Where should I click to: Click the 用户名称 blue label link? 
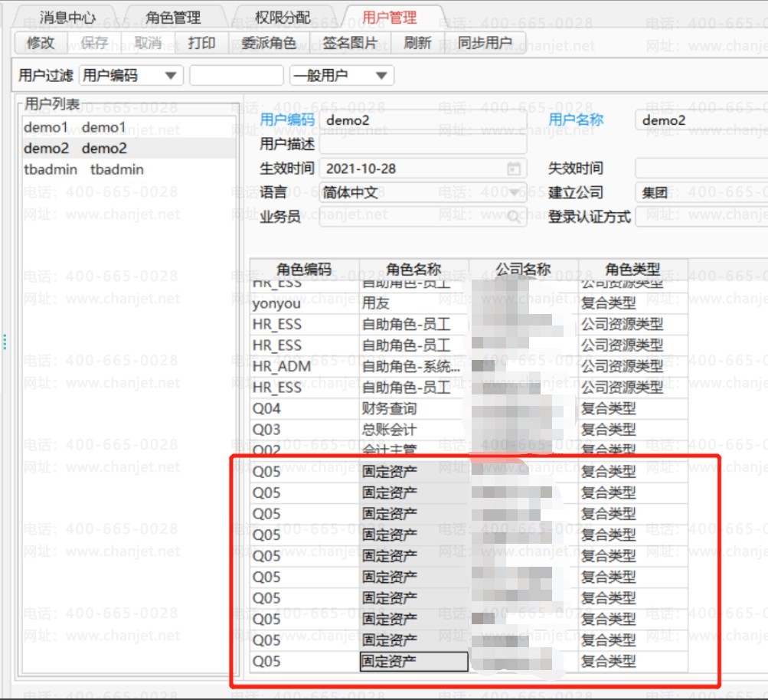pyautogui.click(x=576, y=119)
